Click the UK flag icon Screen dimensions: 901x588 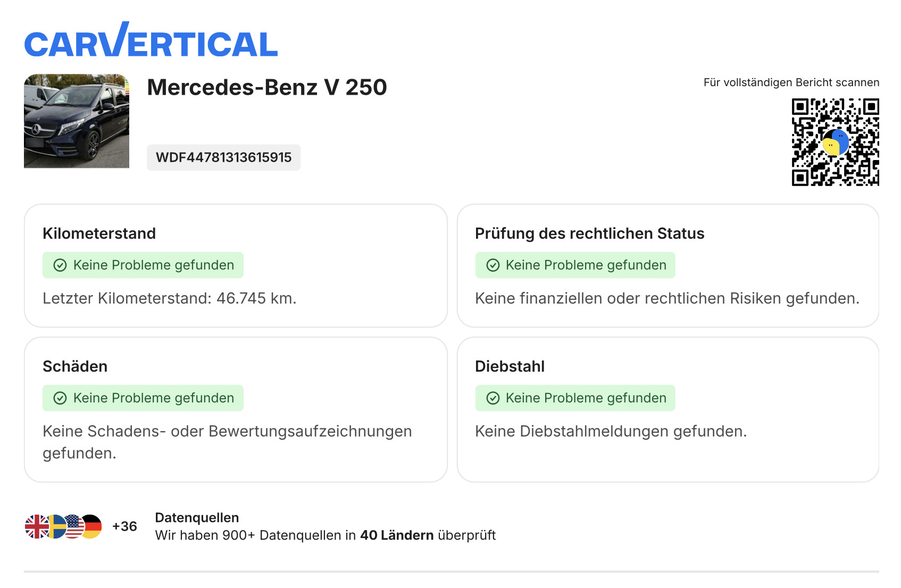point(36,527)
